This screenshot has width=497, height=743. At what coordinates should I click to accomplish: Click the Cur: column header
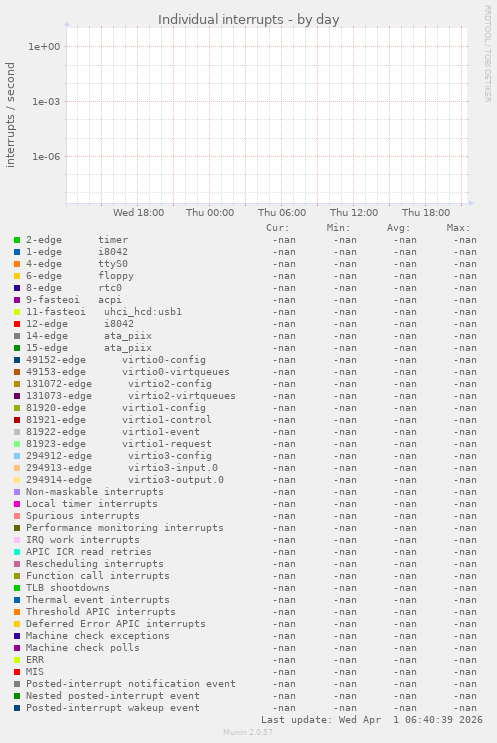click(278, 228)
